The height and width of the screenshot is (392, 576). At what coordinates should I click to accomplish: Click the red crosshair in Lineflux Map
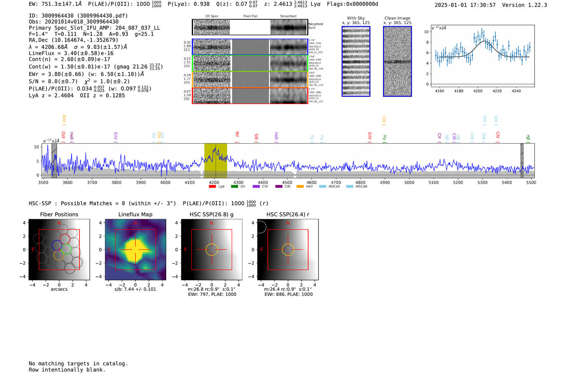point(135,249)
